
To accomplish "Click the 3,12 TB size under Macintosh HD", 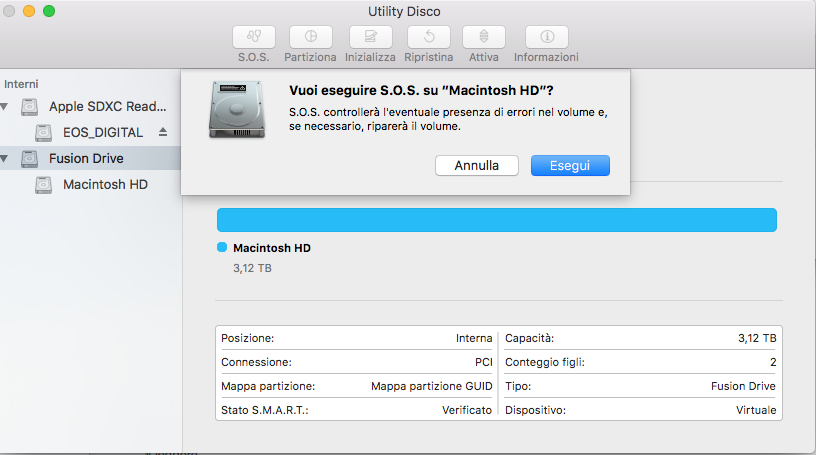I will (x=252, y=268).
